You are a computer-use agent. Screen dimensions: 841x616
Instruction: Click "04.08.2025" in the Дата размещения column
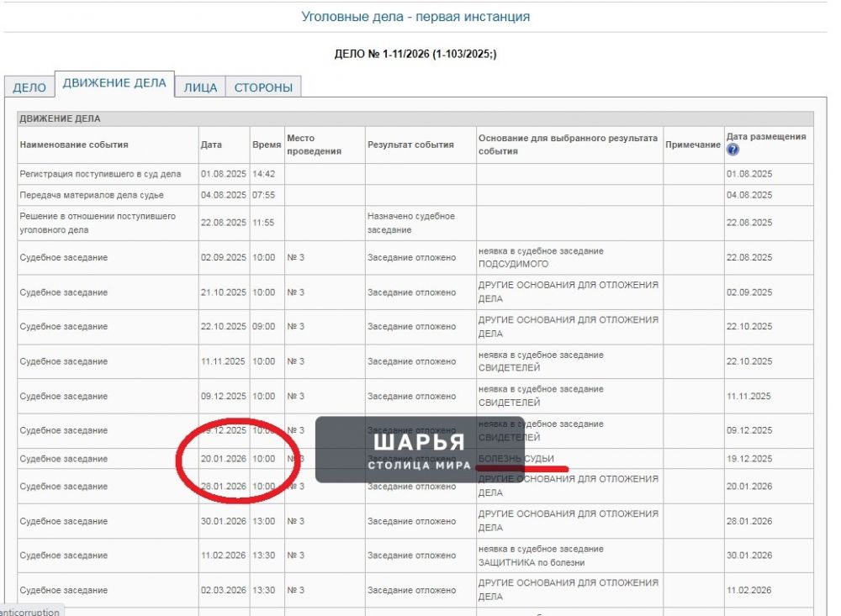click(749, 196)
